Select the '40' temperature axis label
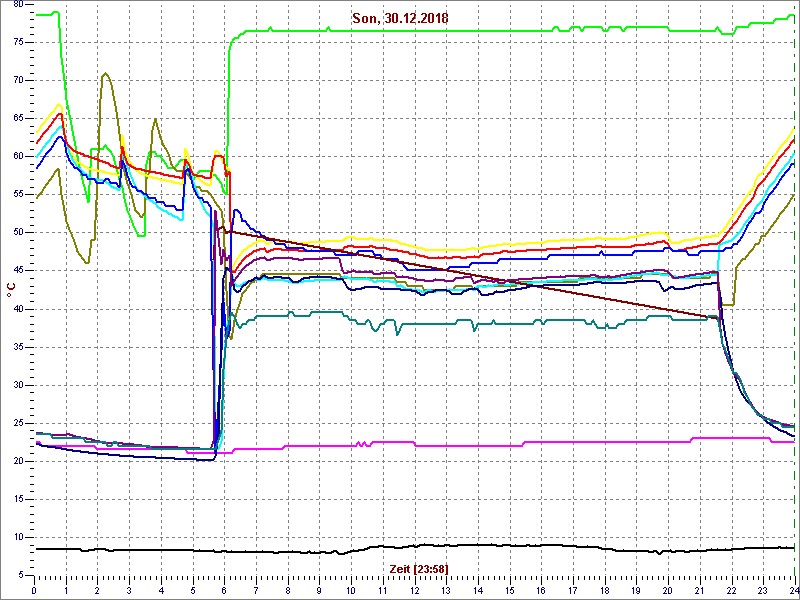Image resolution: width=800 pixels, height=600 pixels. pyautogui.click(x=18, y=309)
